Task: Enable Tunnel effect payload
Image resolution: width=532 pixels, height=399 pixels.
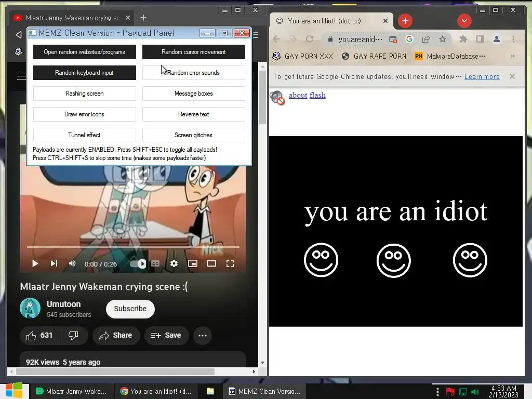Action: pos(85,135)
